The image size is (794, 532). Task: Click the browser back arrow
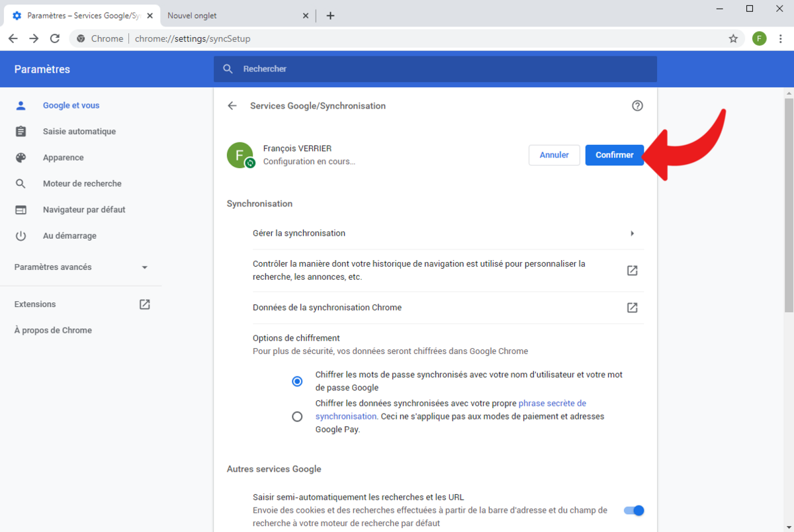point(13,38)
